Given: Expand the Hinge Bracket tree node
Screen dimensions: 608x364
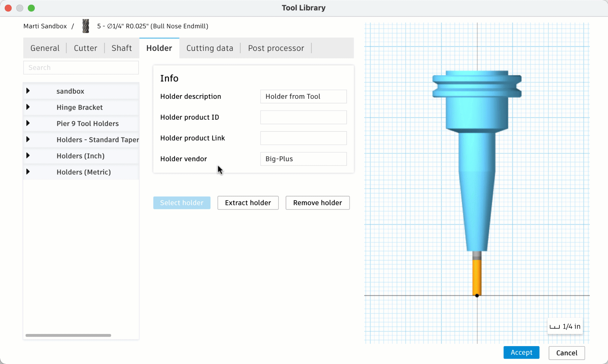Looking at the screenshot, I should click(x=28, y=107).
